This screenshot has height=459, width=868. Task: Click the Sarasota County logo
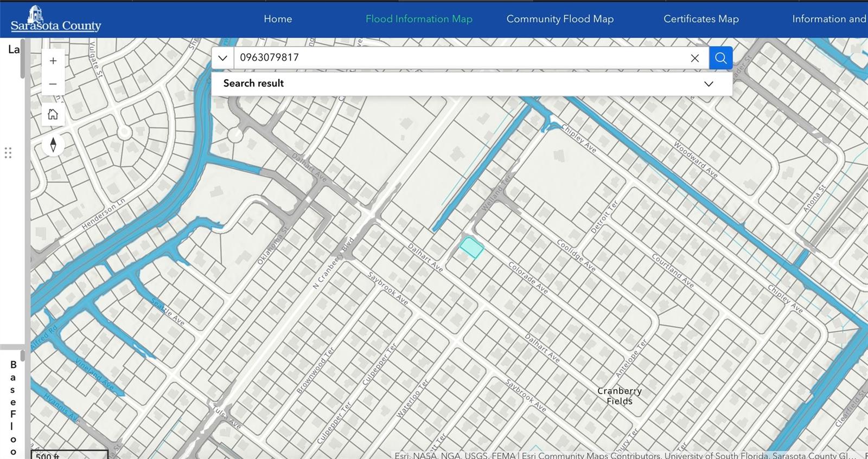55,20
